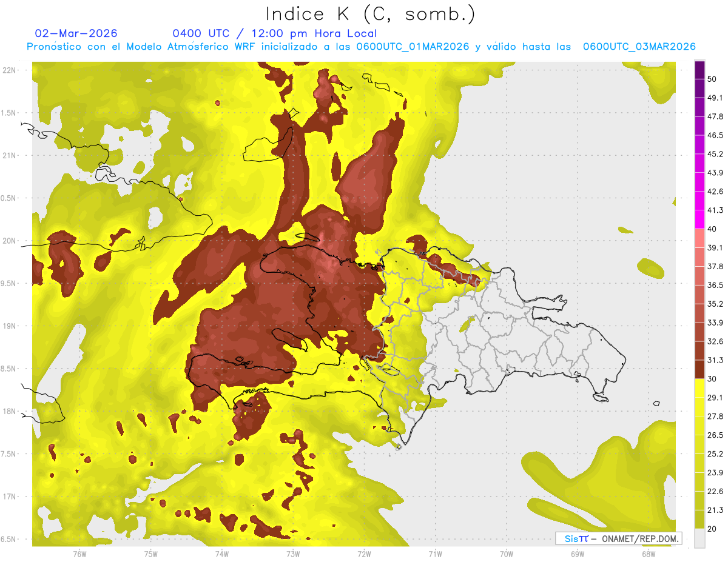
Task: Click the colorbar value '41.3'
Action: click(x=715, y=210)
